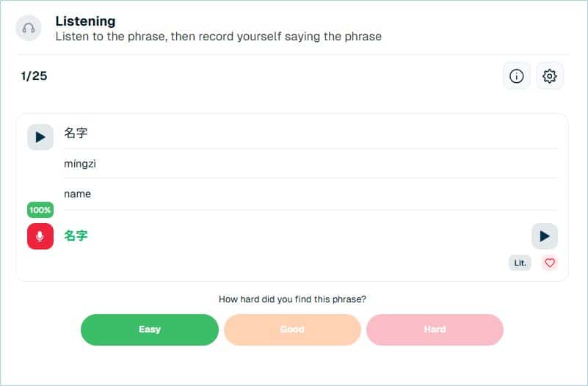Click the pinyin míngzi line
This screenshot has height=386, width=588.
point(80,164)
